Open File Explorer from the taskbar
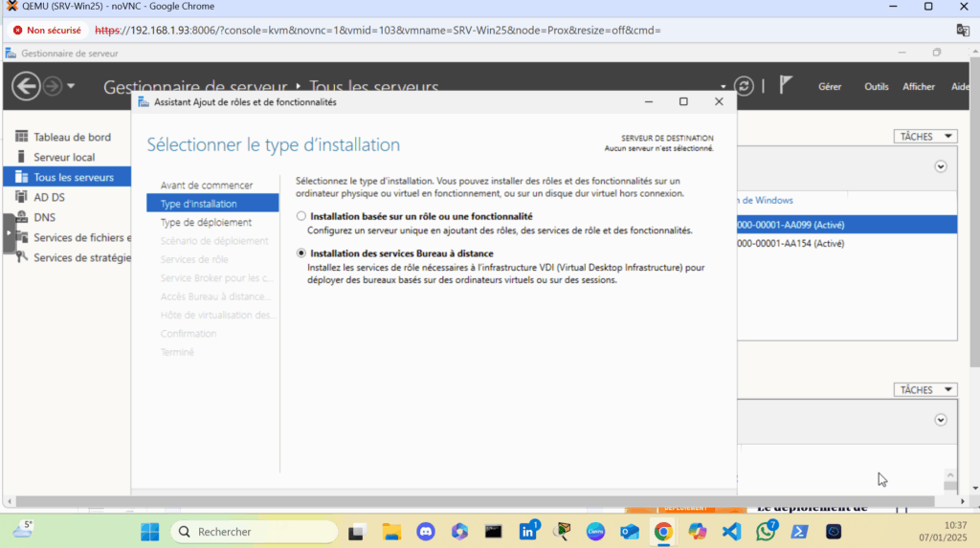This screenshot has width=980, height=548. [391, 532]
